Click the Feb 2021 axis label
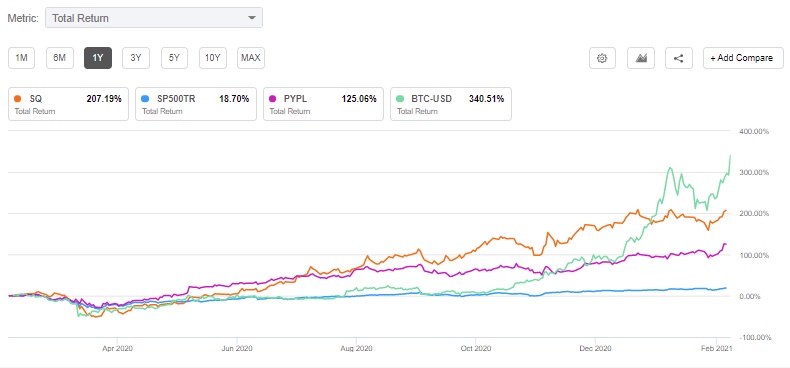The image size is (790, 368). pos(715,348)
